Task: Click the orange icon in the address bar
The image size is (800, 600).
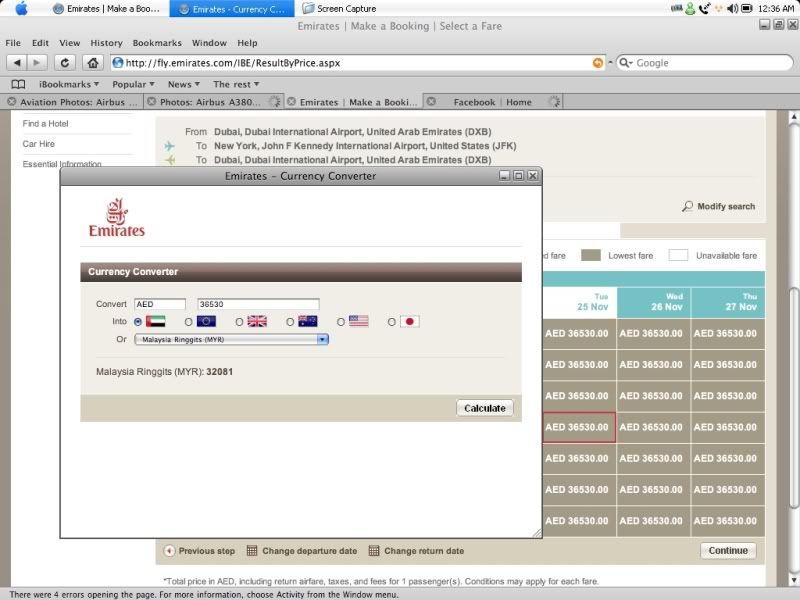Action: [x=597, y=63]
